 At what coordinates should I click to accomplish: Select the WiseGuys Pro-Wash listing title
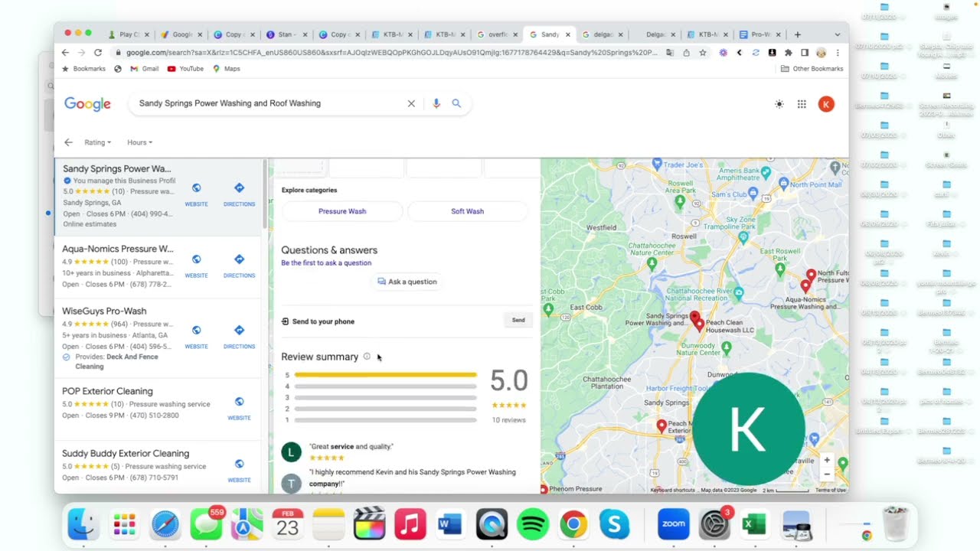tap(104, 311)
